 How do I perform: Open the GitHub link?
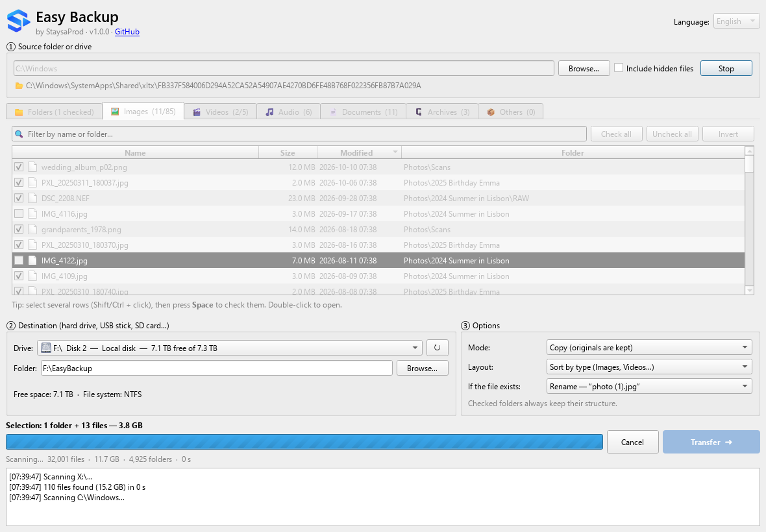click(127, 32)
